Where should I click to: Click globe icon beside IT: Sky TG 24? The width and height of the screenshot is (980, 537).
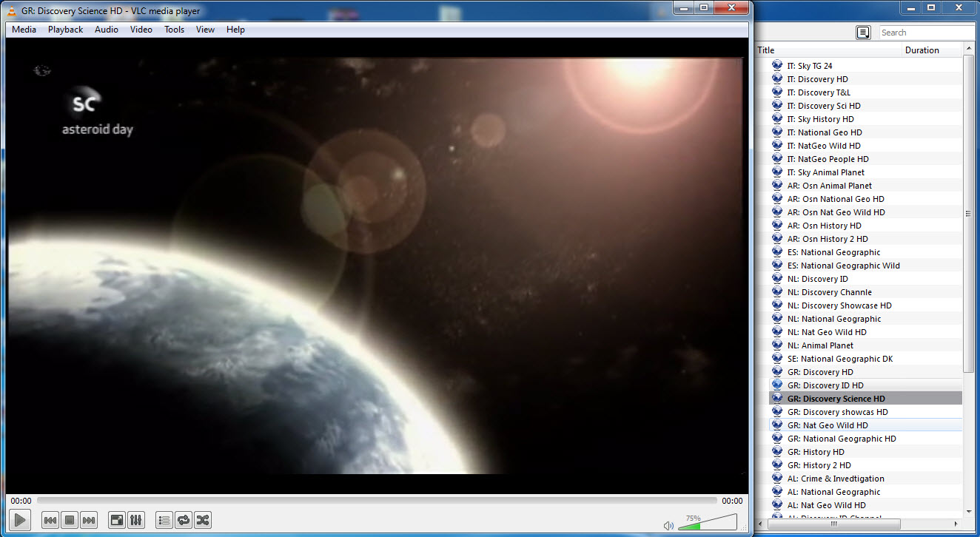click(777, 66)
